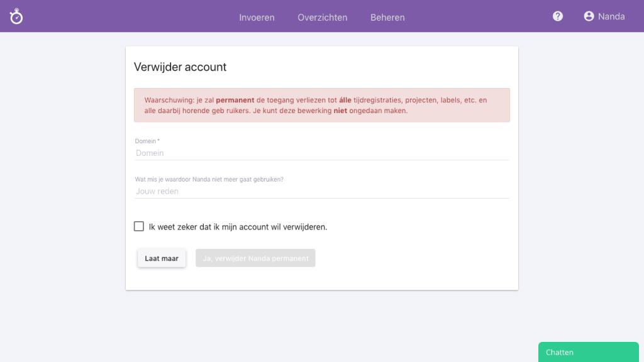644x362 pixels.
Task: Enable the account deletion confirmation checkbox
Action: [138, 226]
